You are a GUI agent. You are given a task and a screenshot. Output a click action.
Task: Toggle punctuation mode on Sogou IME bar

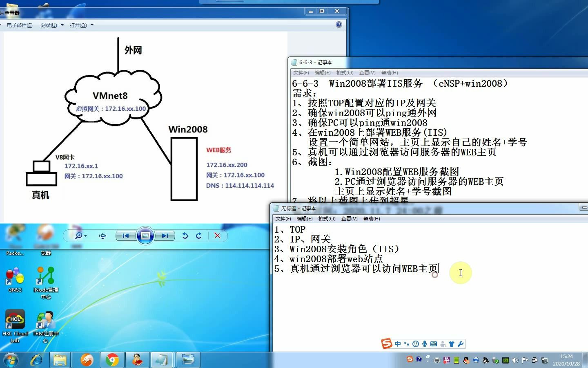click(406, 344)
